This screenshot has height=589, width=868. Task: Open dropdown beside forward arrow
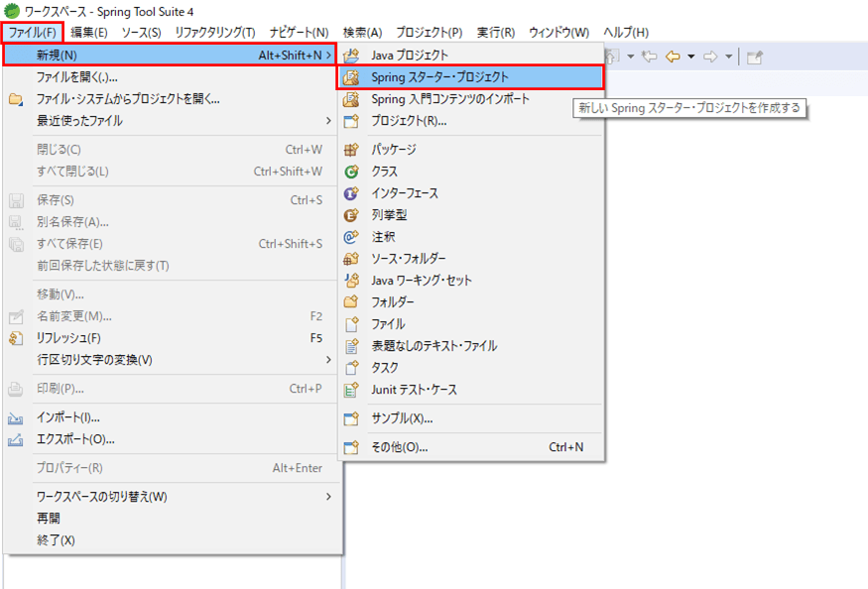click(x=728, y=57)
